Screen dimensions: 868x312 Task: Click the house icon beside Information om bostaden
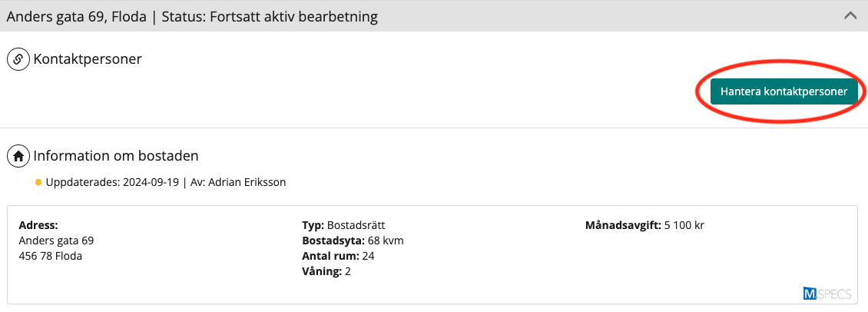pos(18,156)
